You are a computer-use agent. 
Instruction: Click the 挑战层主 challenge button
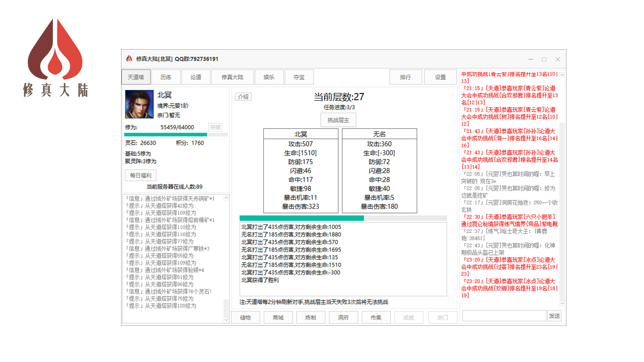click(339, 120)
